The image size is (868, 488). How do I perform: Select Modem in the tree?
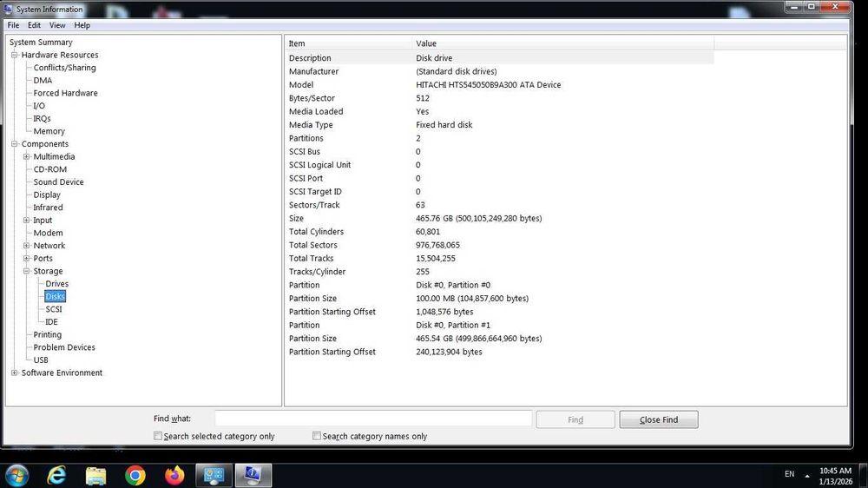[48, 234]
